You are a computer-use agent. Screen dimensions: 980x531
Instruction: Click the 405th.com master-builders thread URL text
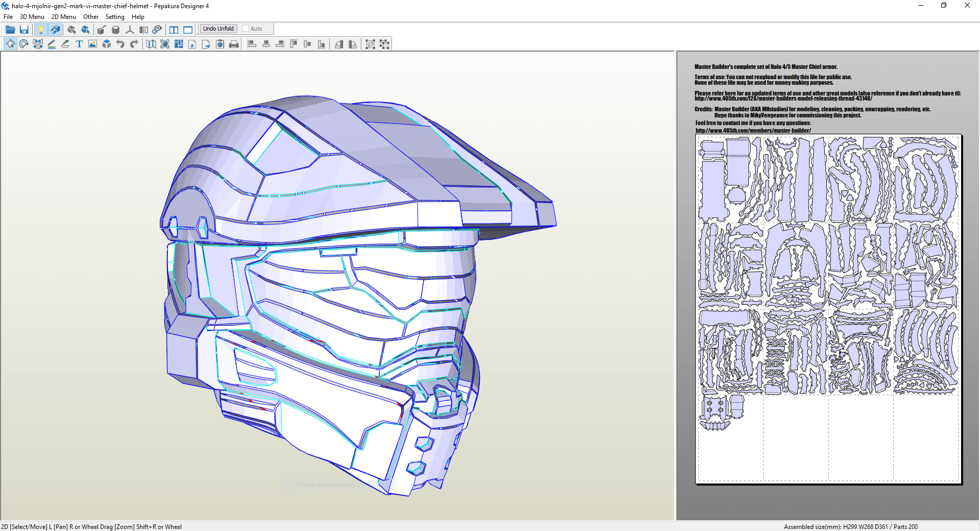[783, 99]
